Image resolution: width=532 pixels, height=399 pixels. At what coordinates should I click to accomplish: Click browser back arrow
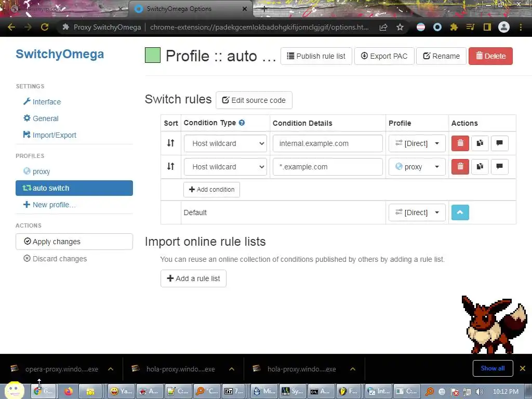11,27
